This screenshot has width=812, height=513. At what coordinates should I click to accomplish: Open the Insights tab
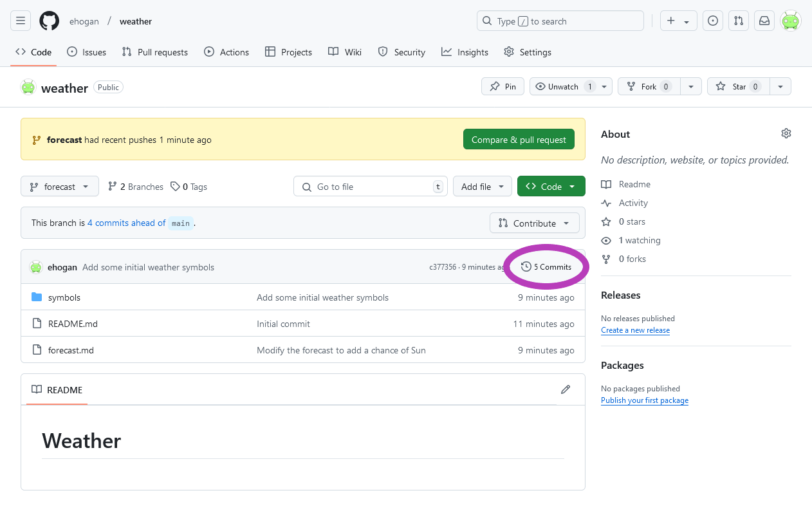(465, 52)
